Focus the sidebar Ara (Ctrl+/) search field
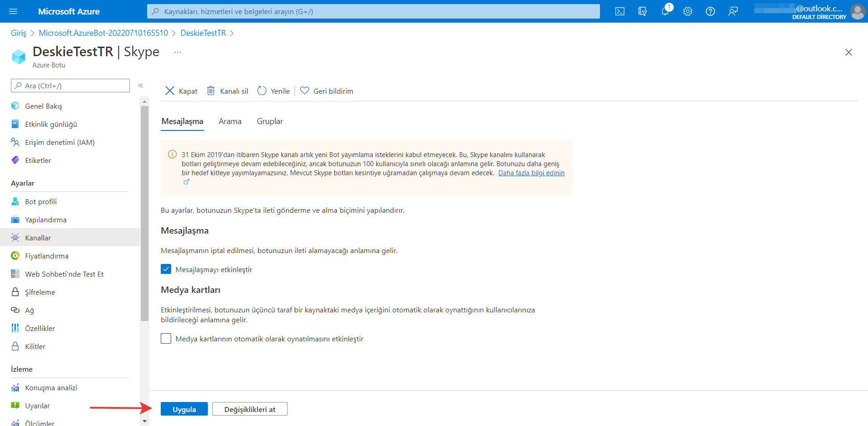868x426 pixels. [x=70, y=86]
